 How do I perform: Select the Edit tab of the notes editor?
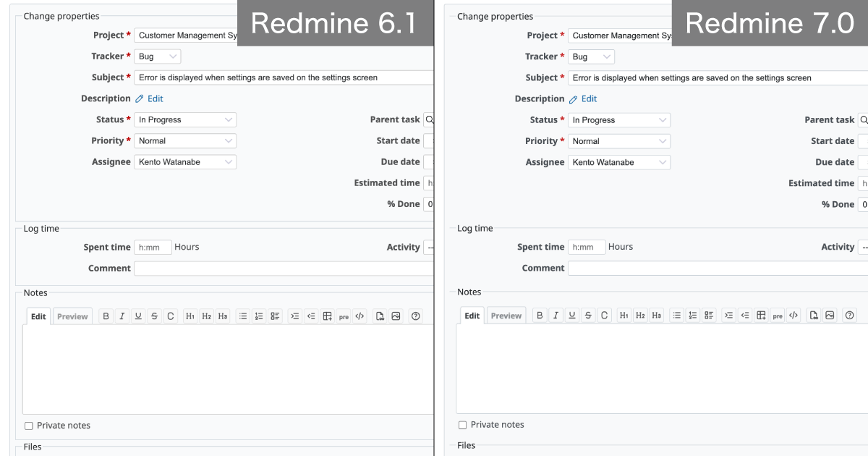[38, 316]
